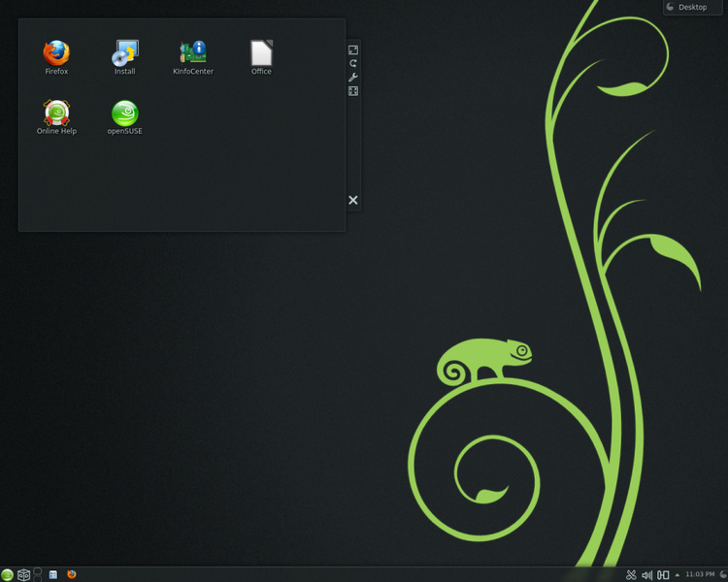Open the volume speaker control in tray
Screen dimensions: 728x582
(646, 575)
